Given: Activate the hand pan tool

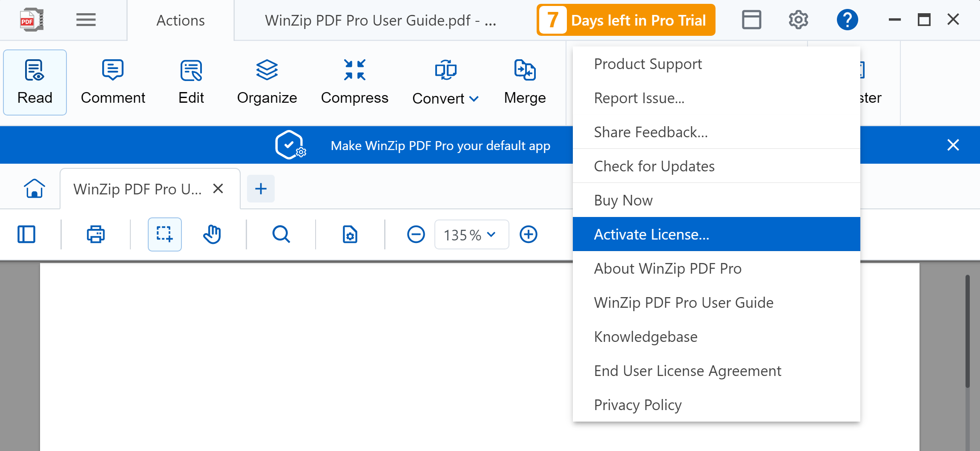Looking at the screenshot, I should 212,234.
